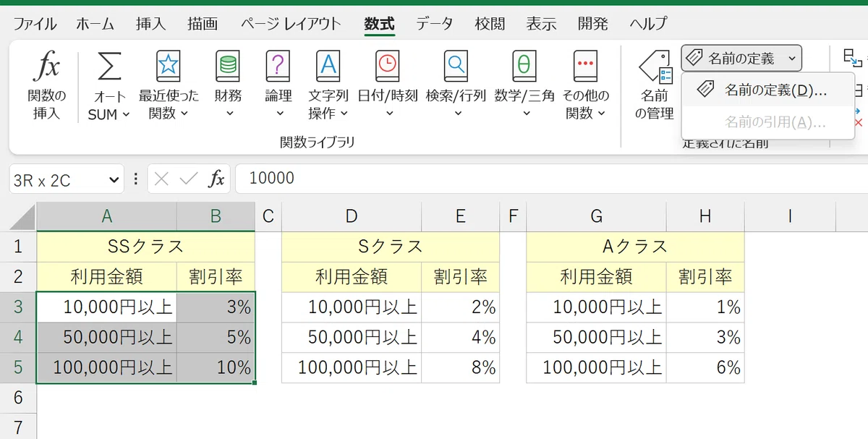Viewport: 868px width, 439px height.
Task: Click the オートSUM sigma icon
Action: pos(109,67)
